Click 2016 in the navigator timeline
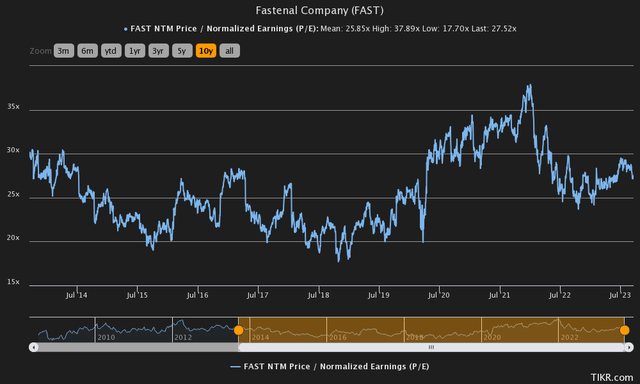The height and width of the screenshot is (384, 640). 338,337
